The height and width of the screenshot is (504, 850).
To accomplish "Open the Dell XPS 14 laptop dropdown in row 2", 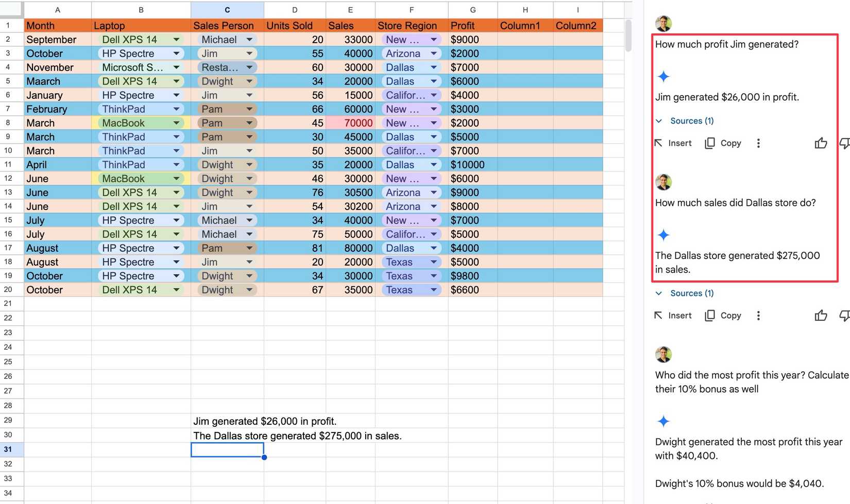I will point(176,39).
